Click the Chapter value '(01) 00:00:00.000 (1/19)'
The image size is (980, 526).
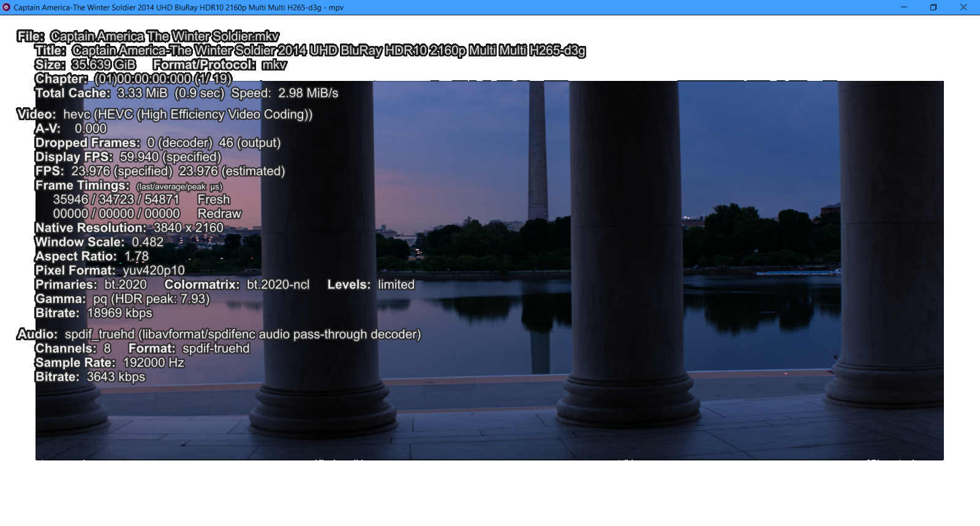tap(163, 78)
